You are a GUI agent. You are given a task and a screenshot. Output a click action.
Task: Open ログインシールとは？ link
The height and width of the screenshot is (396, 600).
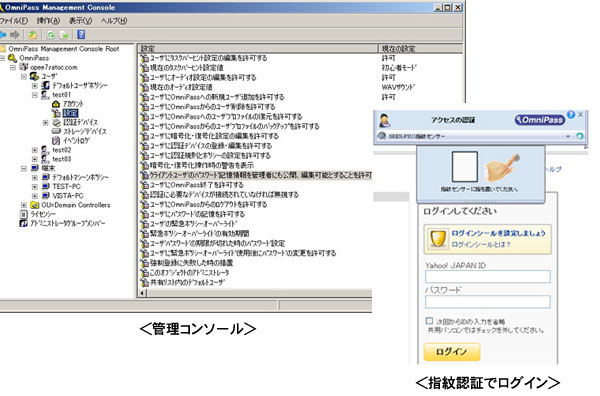pos(481,244)
